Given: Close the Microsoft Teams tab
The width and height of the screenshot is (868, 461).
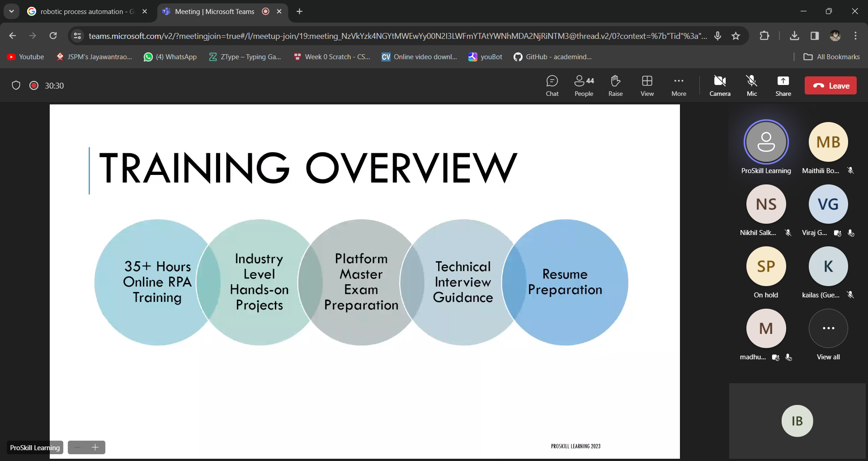Looking at the screenshot, I should [x=279, y=11].
